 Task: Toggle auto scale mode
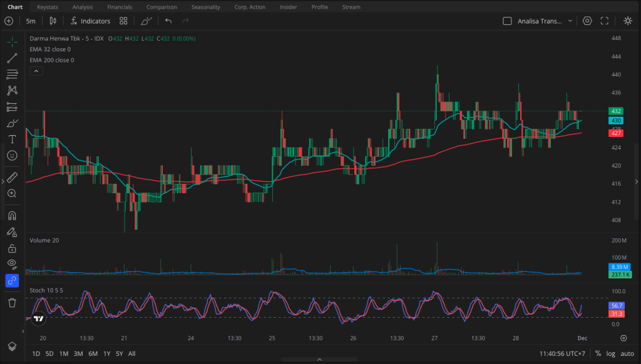coord(628,353)
